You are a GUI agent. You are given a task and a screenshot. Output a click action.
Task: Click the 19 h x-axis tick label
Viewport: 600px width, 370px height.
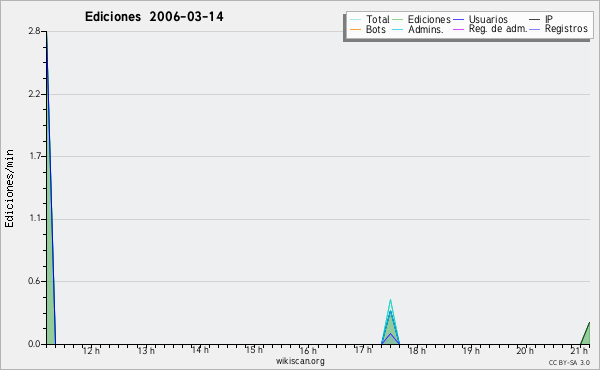[x=471, y=351]
